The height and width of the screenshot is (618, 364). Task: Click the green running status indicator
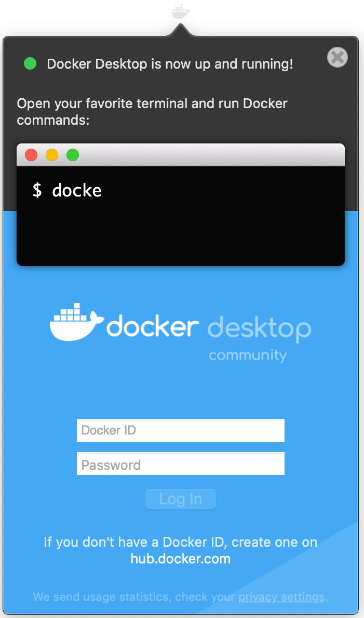30,63
